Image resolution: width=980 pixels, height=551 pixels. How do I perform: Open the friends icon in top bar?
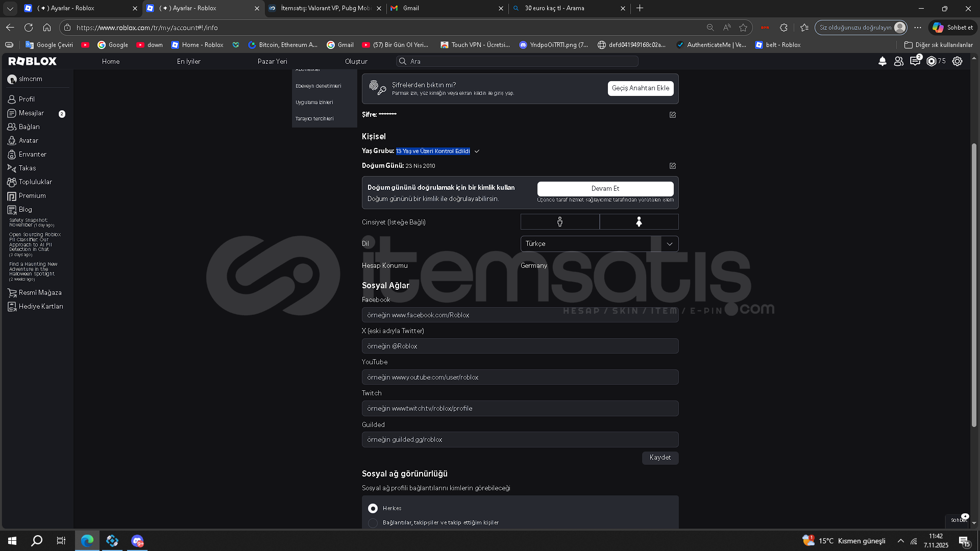point(898,61)
